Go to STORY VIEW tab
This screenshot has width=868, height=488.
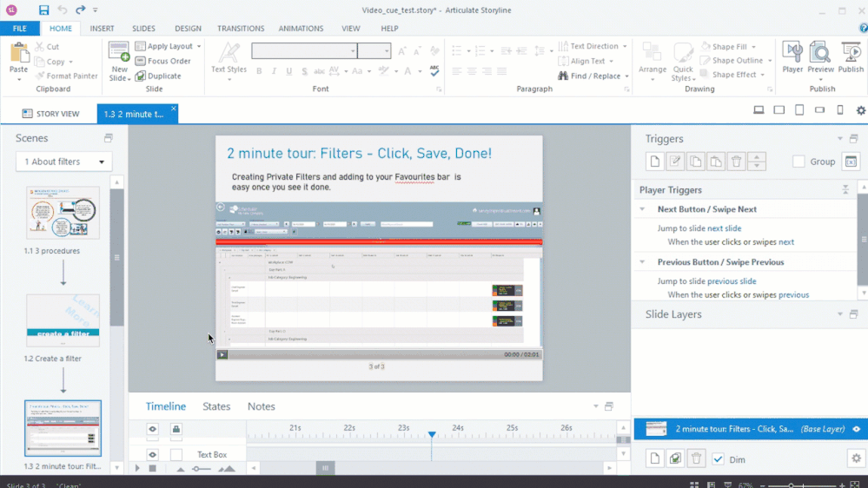pos(51,114)
